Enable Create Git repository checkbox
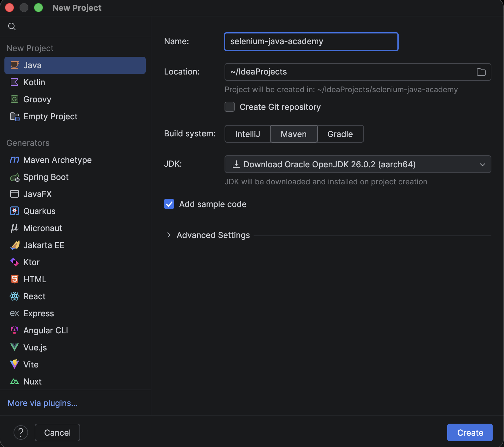The height and width of the screenshot is (447, 504). [230, 107]
